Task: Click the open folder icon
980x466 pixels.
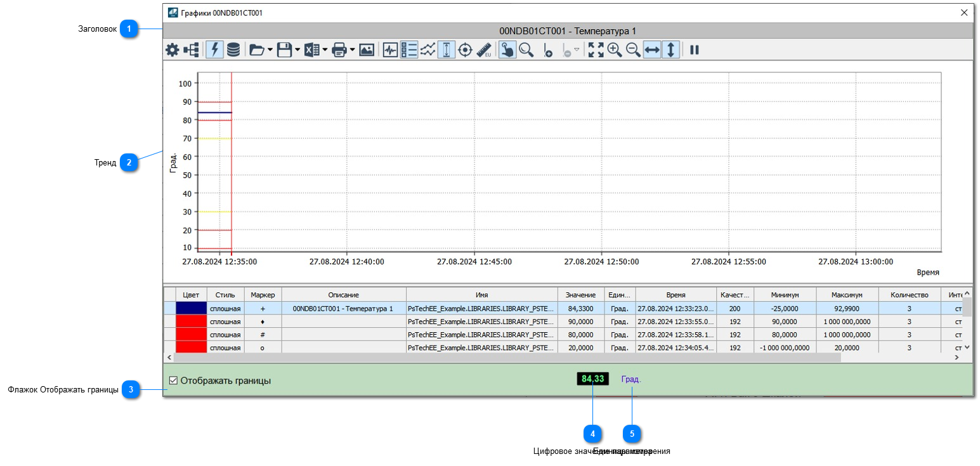Action: (256, 50)
